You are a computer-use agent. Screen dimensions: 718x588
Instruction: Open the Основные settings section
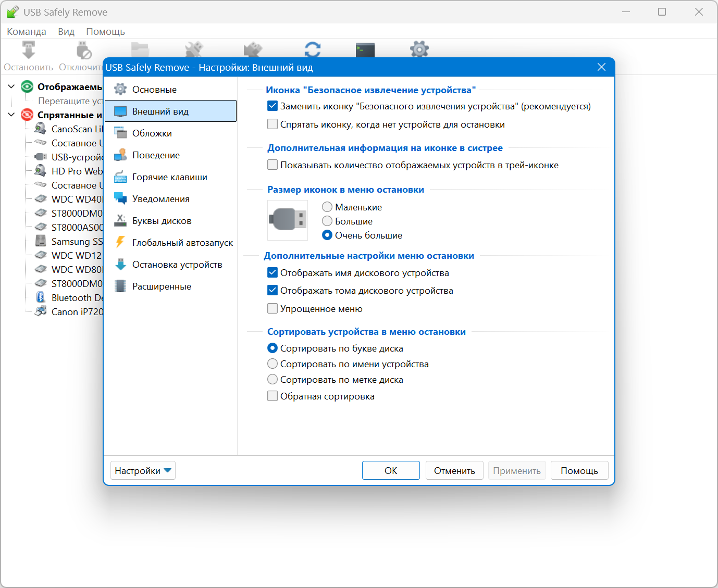pyautogui.click(x=170, y=90)
